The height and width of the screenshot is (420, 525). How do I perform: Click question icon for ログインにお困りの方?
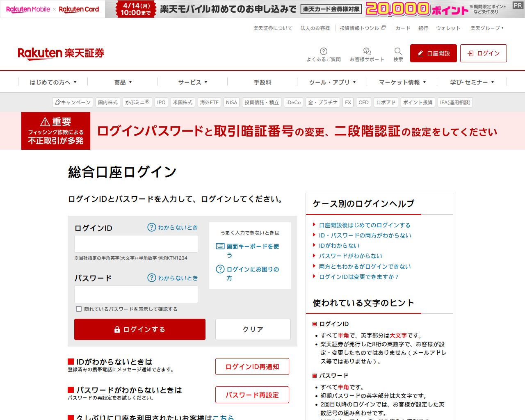(220, 269)
